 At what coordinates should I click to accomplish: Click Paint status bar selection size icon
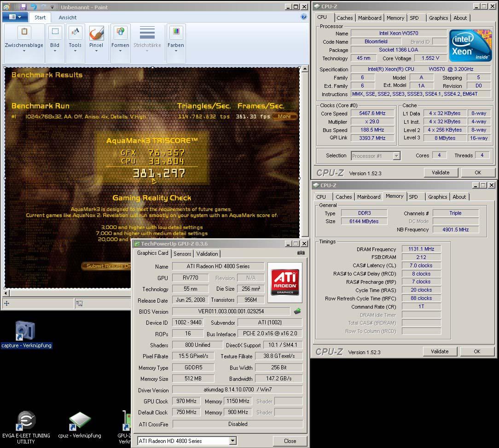point(79,303)
